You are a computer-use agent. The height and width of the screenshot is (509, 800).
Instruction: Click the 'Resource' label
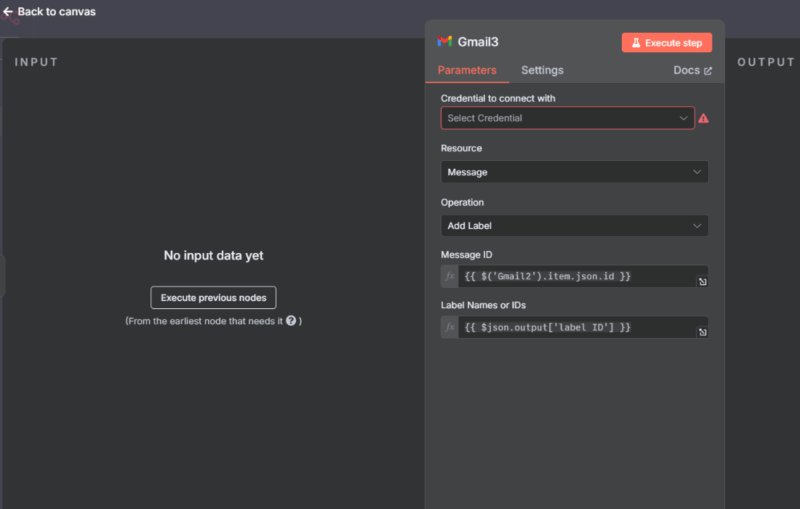tap(461, 148)
